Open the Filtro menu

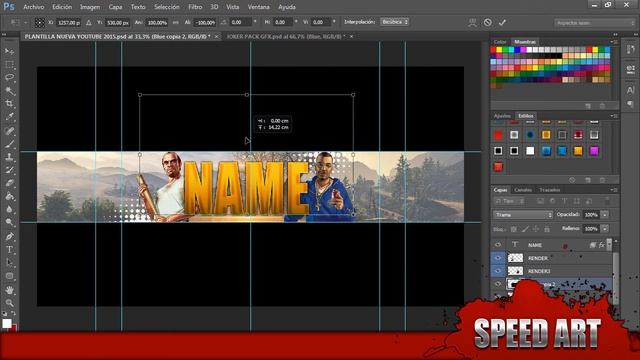pyautogui.click(x=195, y=7)
